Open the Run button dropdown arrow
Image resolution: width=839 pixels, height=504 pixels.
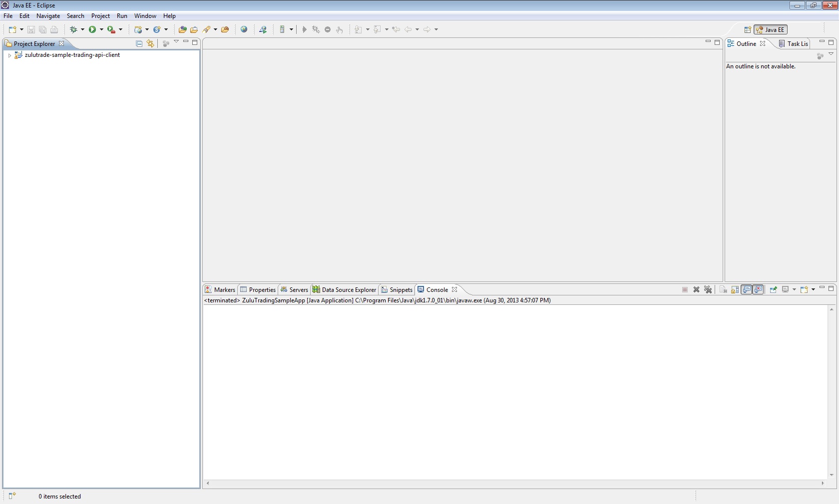101,29
